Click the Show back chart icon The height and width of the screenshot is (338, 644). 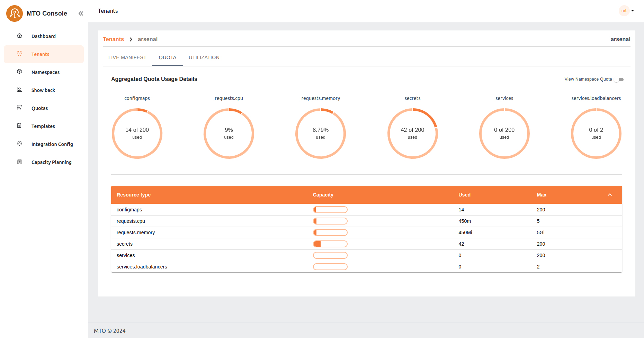click(x=19, y=90)
